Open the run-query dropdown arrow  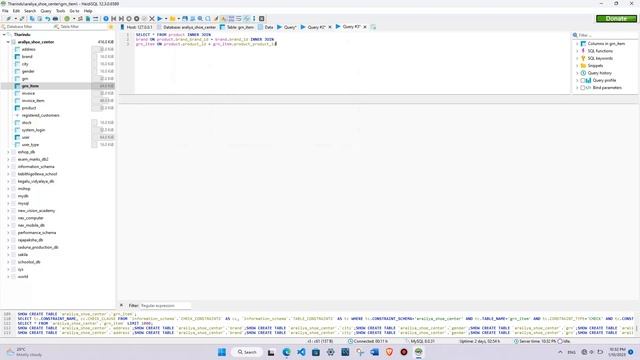coord(166,19)
